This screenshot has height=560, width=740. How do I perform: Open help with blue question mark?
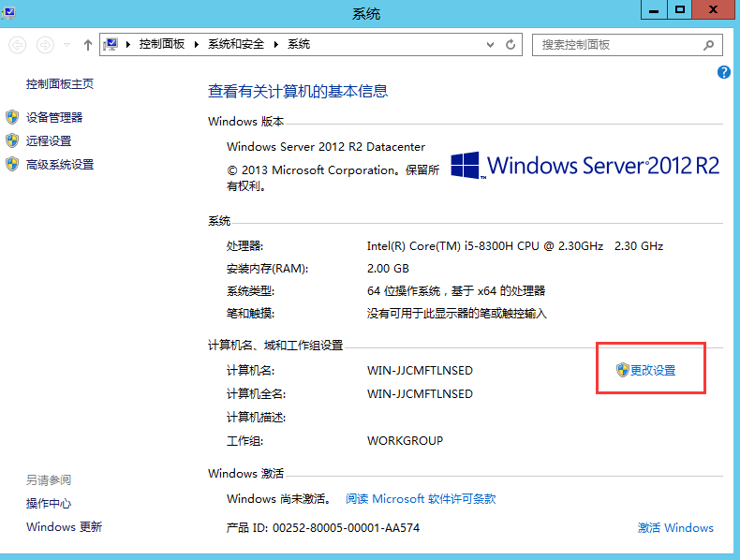724,72
